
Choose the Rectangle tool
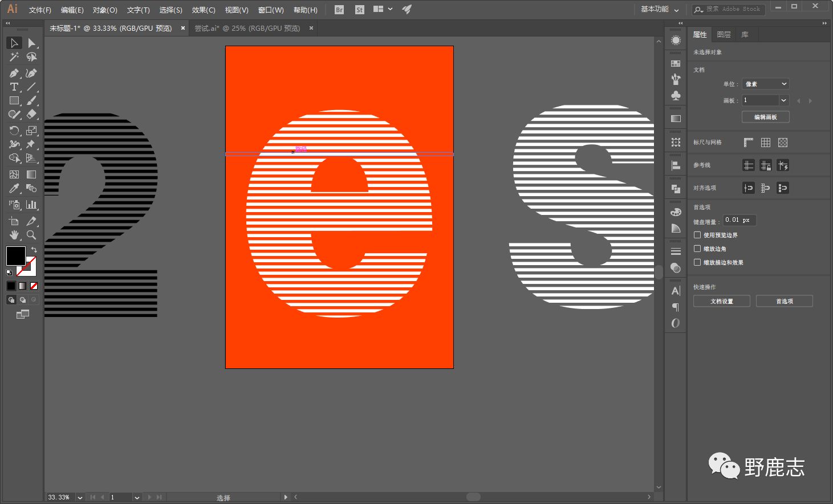tap(14, 100)
